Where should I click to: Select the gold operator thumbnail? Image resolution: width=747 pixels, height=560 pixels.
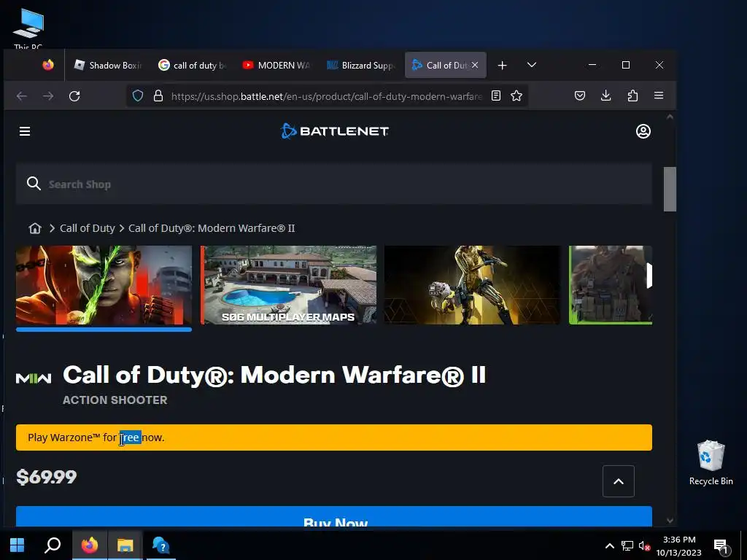point(472,285)
